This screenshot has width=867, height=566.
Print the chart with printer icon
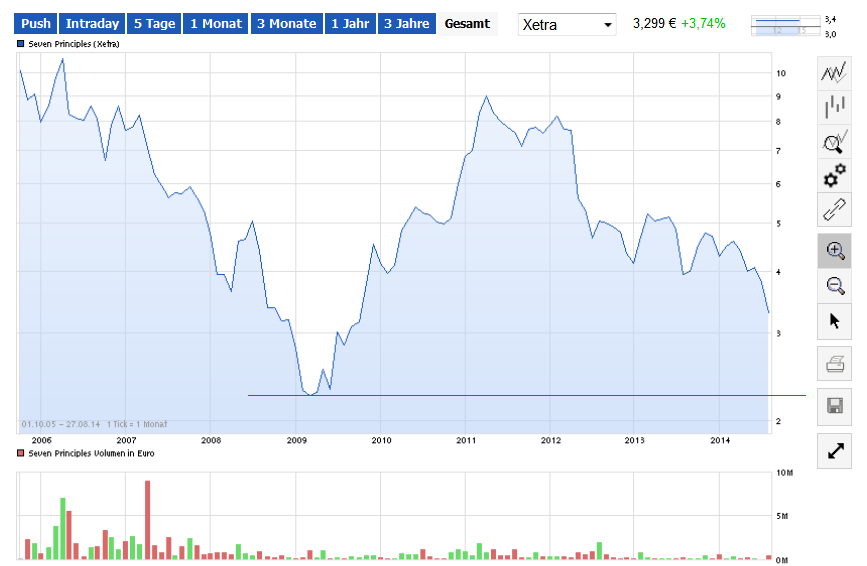coord(835,364)
